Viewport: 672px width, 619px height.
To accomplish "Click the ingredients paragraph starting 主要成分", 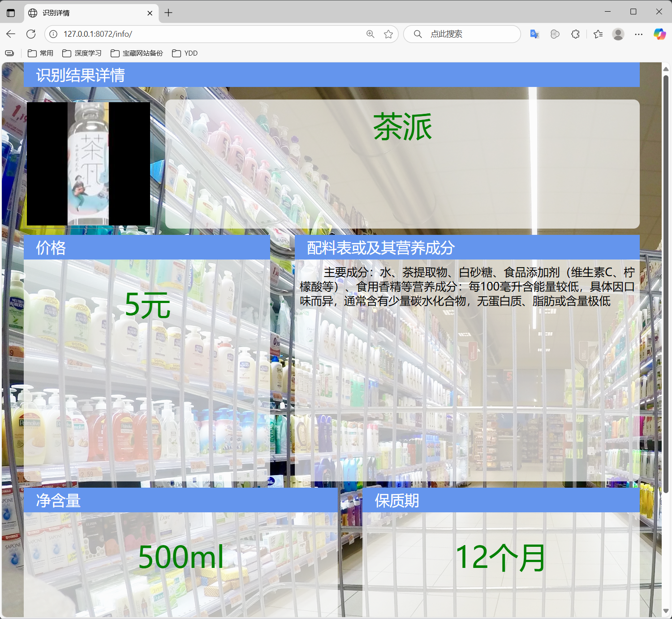I will (467, 287).
